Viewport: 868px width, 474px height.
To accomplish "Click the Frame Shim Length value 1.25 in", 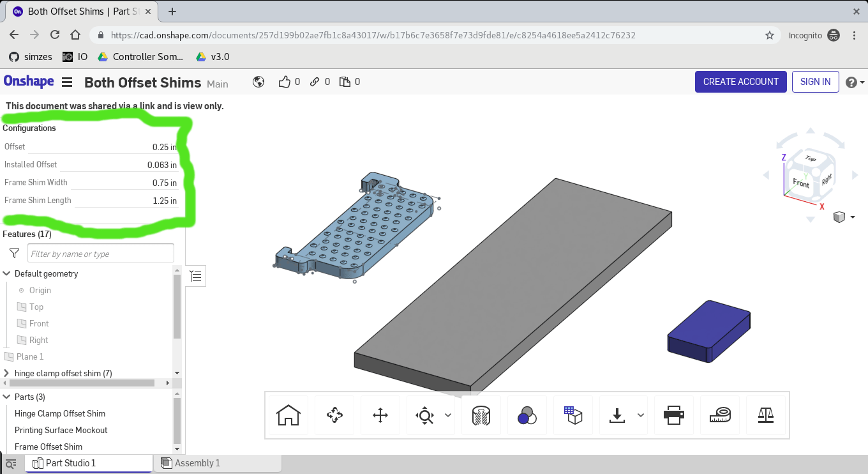I will tap(165, 201).
